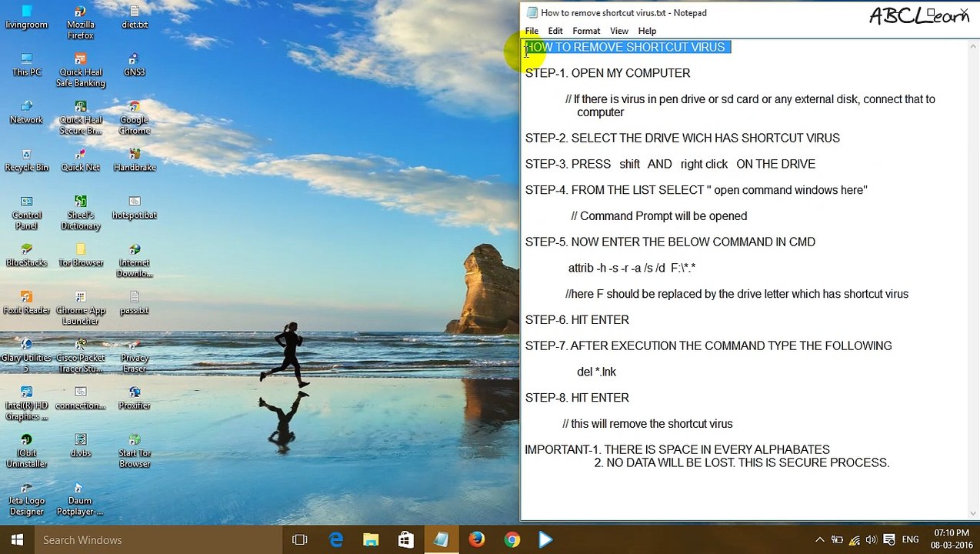Open the Mozilla Firefox desktop shortcut
Viewport: 980px width, 554px height.
tap(80, 23)
